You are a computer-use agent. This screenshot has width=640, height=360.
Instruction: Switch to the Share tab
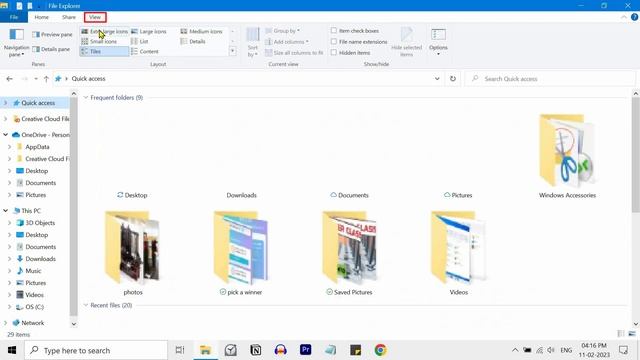tap(69, 17)
